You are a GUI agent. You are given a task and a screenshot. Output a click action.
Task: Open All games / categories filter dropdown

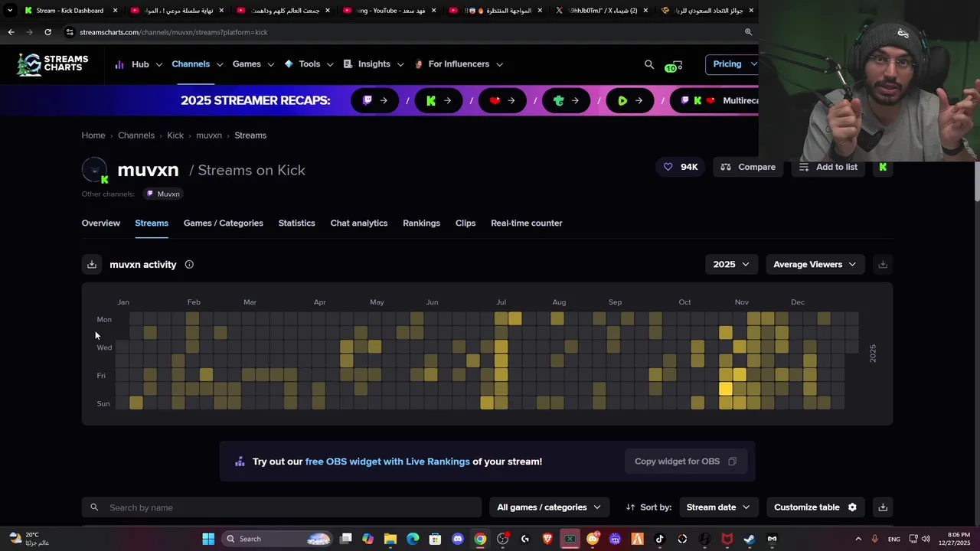(549, 507)
